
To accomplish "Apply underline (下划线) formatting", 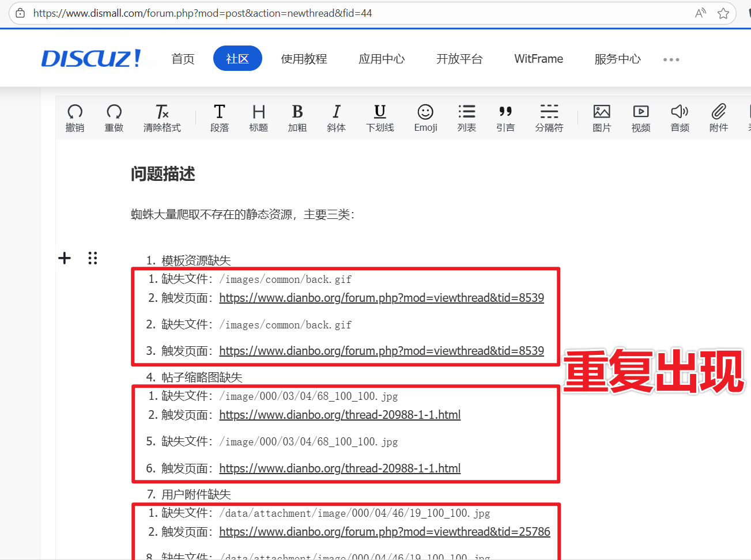I will [380, 118].
